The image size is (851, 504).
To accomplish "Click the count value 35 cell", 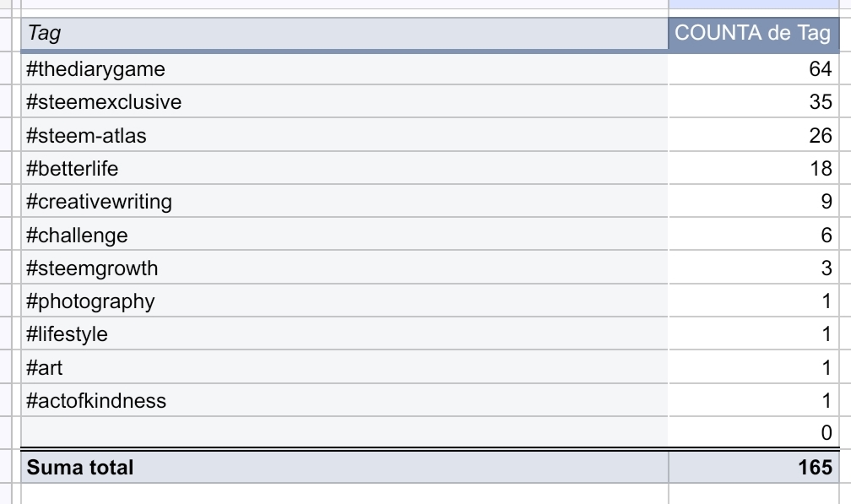I will coord(753,101).
